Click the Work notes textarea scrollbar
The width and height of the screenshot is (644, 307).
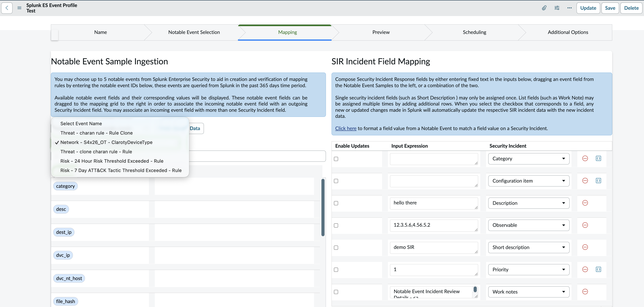point(475,289)
